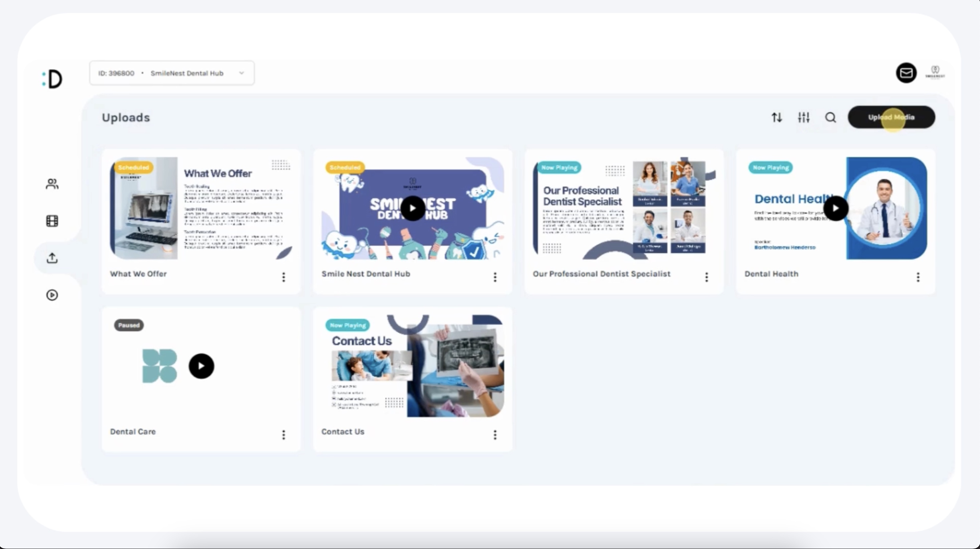980x549 pixels.
Task: Open three-dot menu for Dental Care
Action: pyautogui.click(x=284, y=435)
